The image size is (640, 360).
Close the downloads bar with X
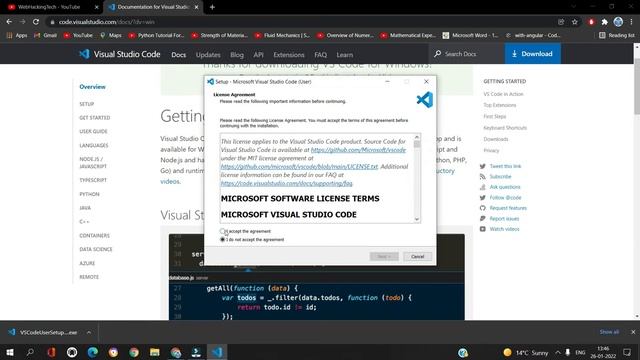[x=633, y=332]
